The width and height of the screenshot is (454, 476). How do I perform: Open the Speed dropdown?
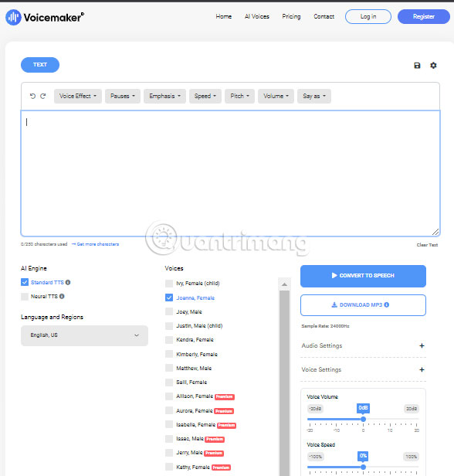[x=205, y=97]
